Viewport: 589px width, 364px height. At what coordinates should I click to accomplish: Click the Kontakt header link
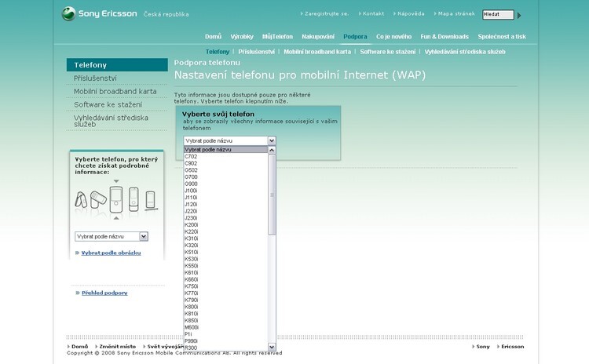373,13
